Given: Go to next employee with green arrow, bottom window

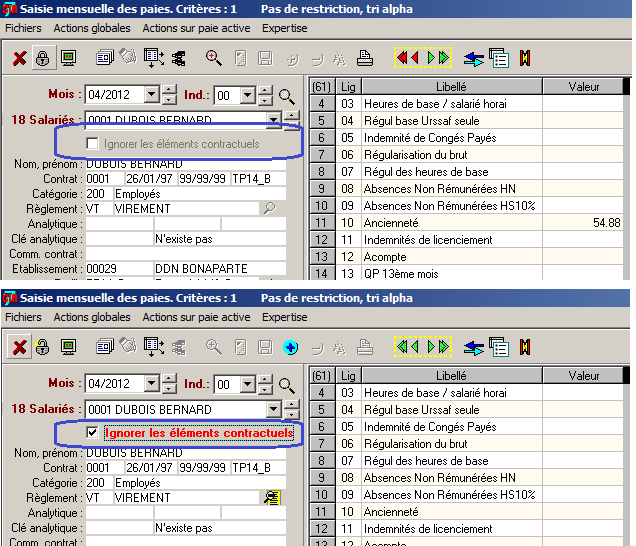Looking at the screenshot, I should [431, 347].
